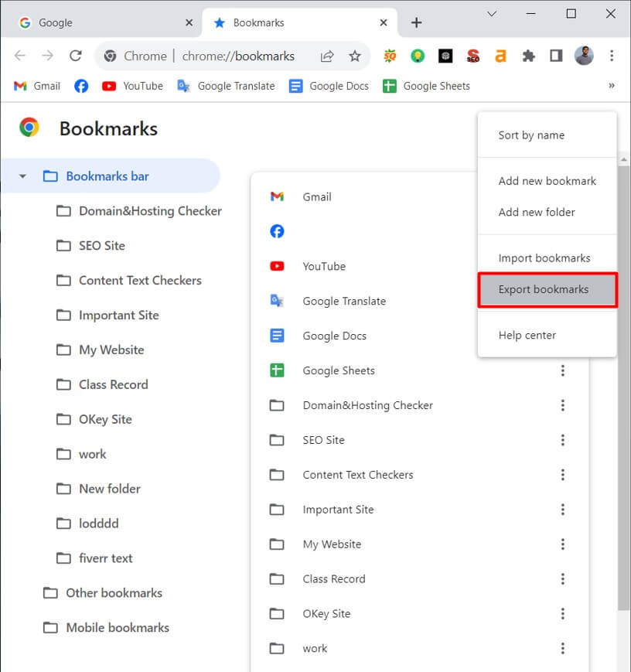Viewport: 631px width, 672px height.
Task: Open more actions for SEO Site row
Action: click(562, 440)
